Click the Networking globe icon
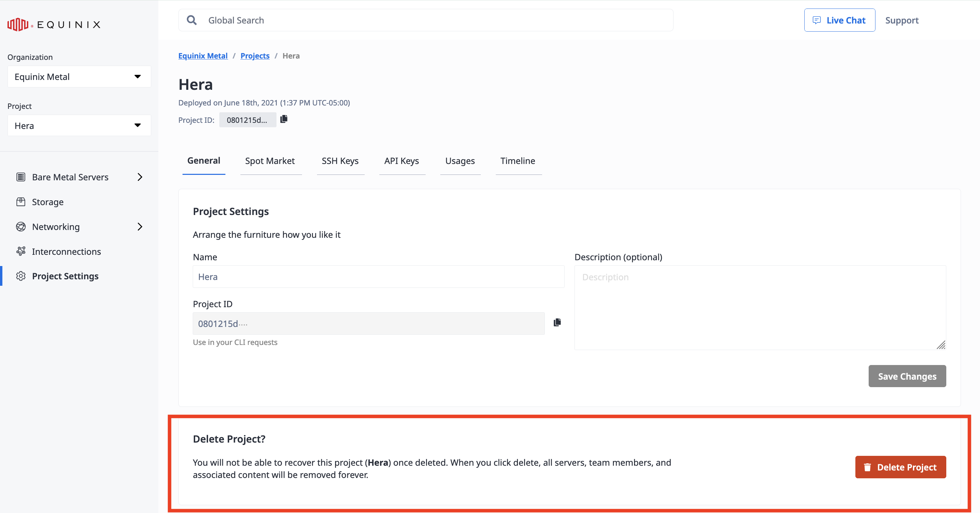The image size is (980, 513). [x=21, y=227]
